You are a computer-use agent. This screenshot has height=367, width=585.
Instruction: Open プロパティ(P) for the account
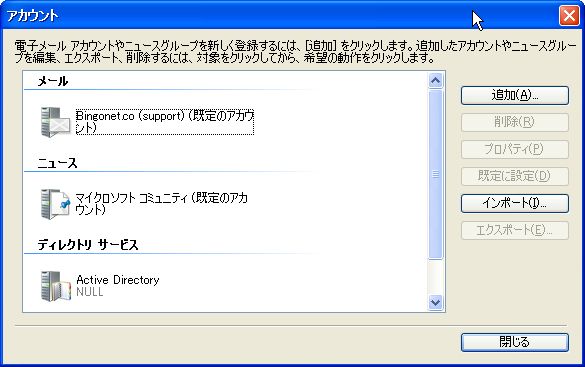coord(515,149)
